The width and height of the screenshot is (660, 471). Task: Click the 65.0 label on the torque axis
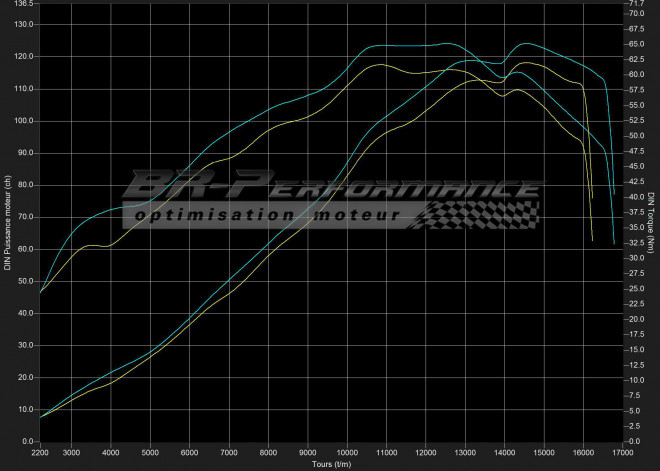[634, 44]
